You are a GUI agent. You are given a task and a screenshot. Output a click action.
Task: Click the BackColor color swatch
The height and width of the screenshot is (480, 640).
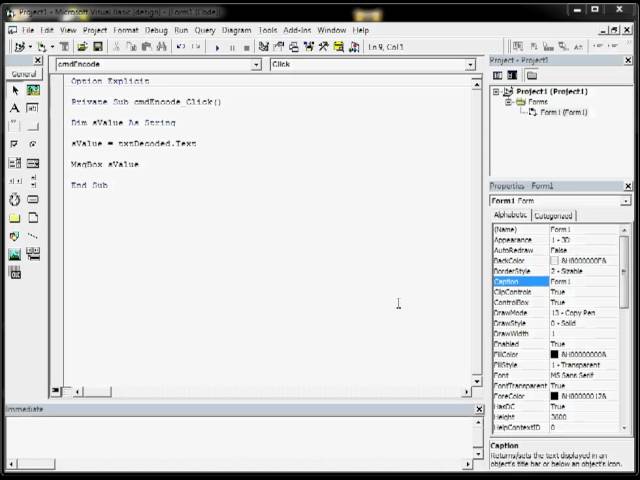554,260
